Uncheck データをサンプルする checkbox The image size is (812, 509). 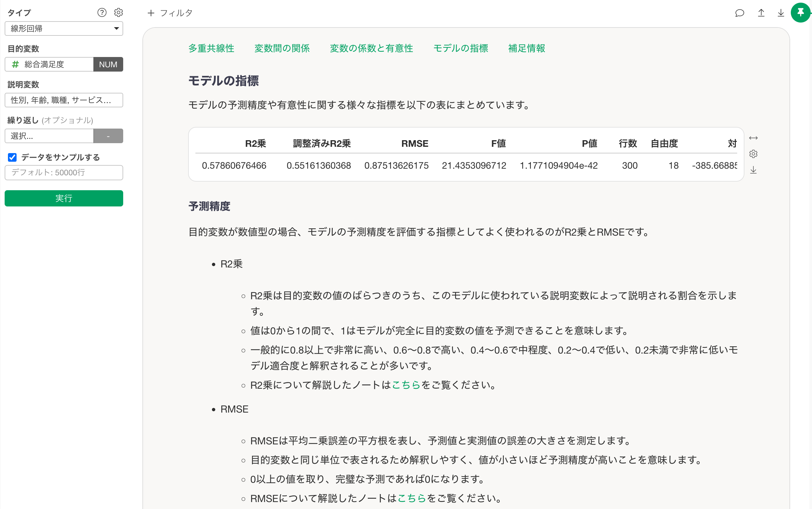coord(12,157)
